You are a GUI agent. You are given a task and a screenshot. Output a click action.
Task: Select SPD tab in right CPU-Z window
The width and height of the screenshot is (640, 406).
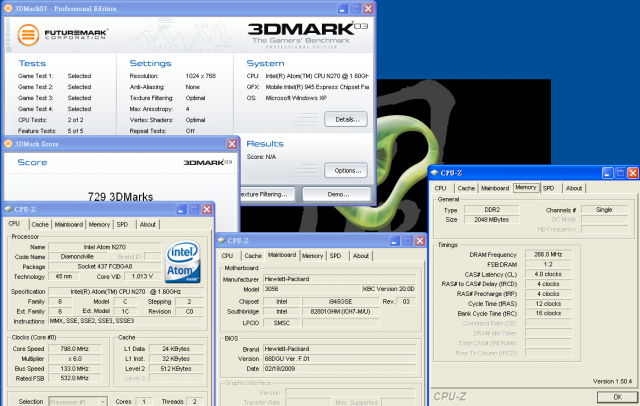(549, 188)
